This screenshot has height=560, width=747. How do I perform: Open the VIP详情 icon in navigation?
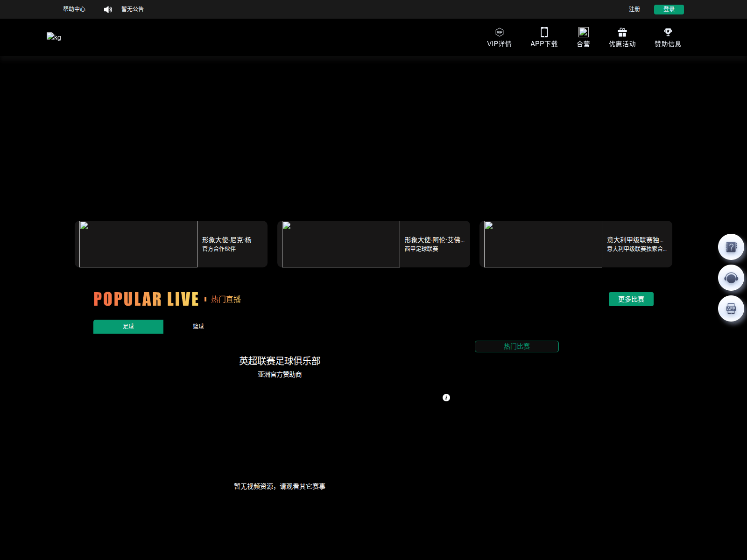click(499, 37)
